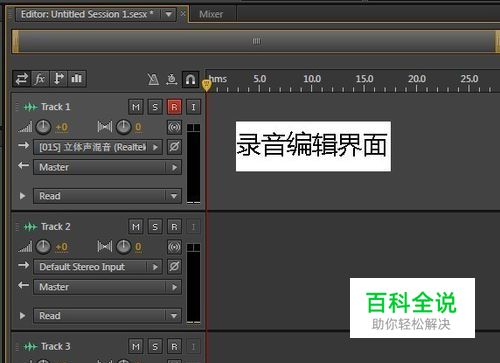
Task: Solo Track 1
Action: point(155,107)
